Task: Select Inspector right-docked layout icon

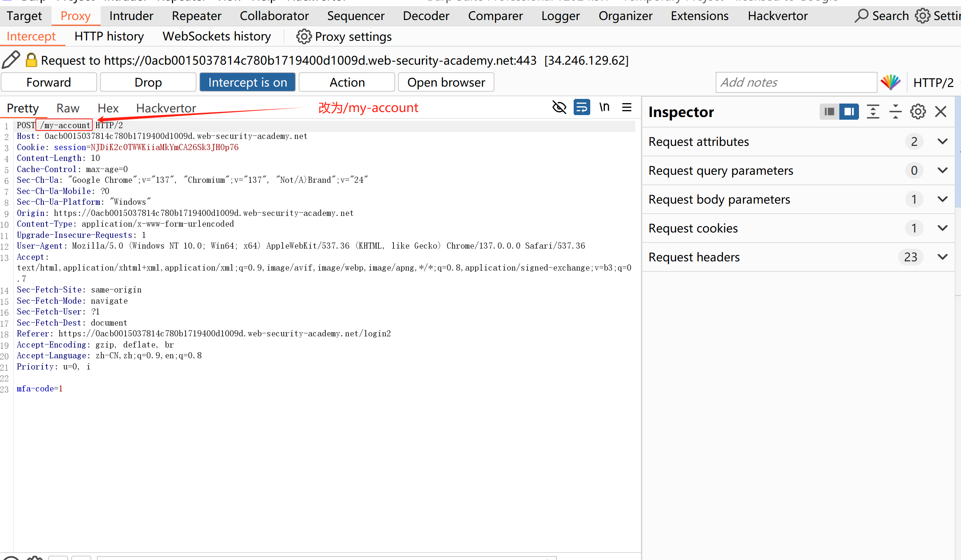Action: coord(849,112)
